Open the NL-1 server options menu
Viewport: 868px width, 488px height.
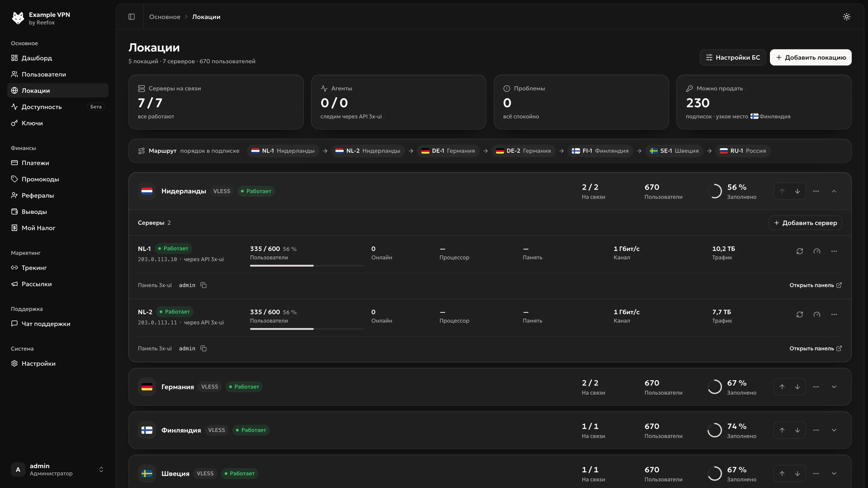834,251
